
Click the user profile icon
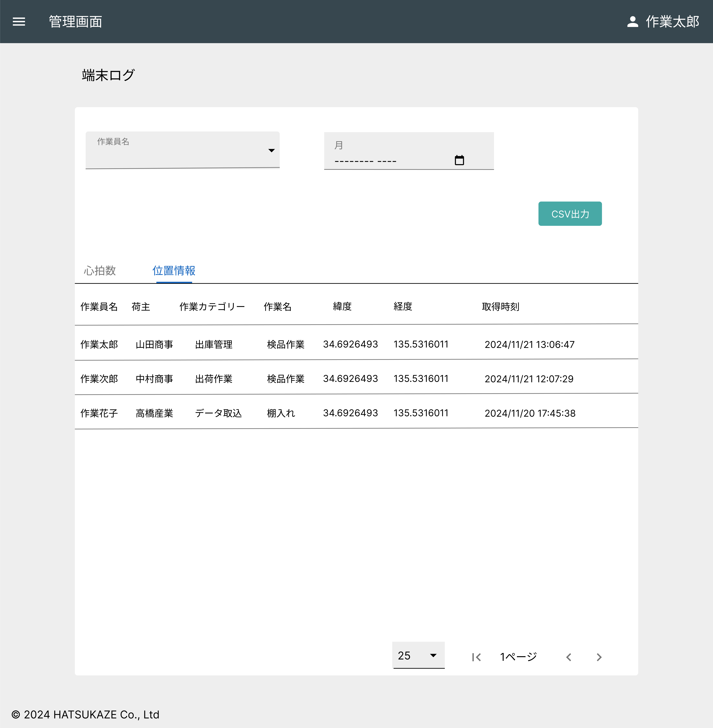[x=632, y=22]
